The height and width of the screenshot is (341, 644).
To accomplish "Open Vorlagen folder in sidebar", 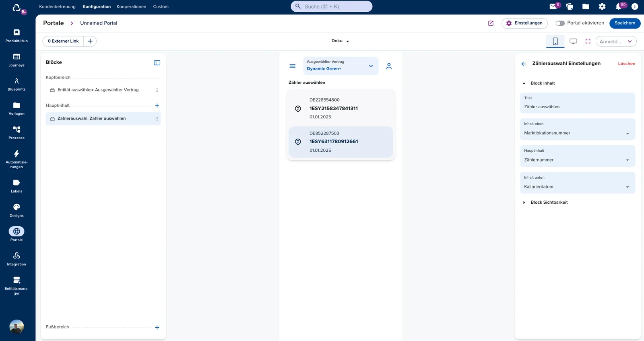I will [x=17, y=109].
